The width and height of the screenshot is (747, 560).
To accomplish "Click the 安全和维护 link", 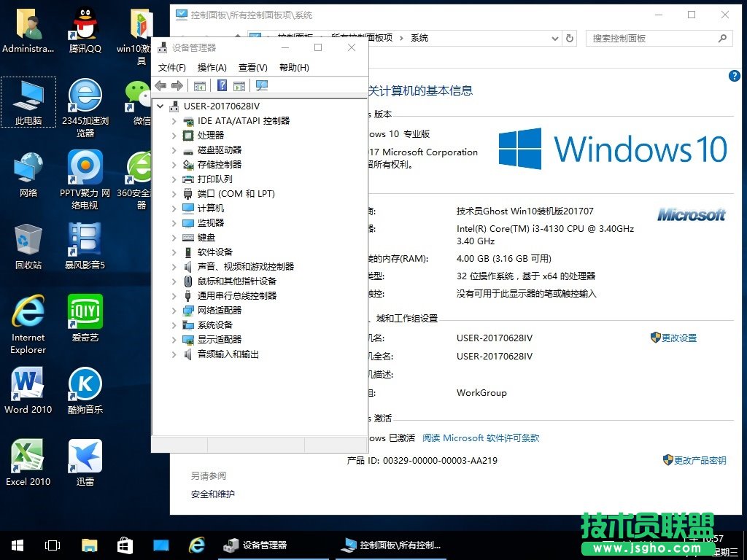I will coord(212,494).
